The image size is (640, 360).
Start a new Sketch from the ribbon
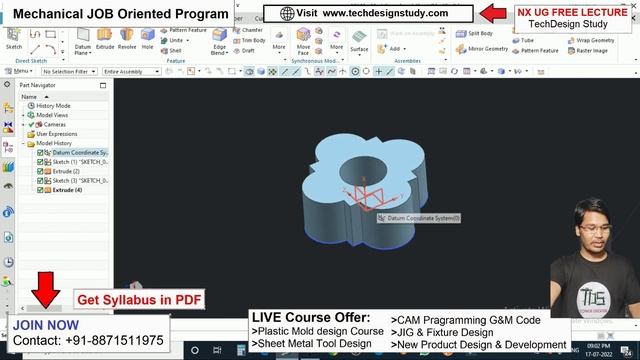pyautogui.click(x=13, y=39)
